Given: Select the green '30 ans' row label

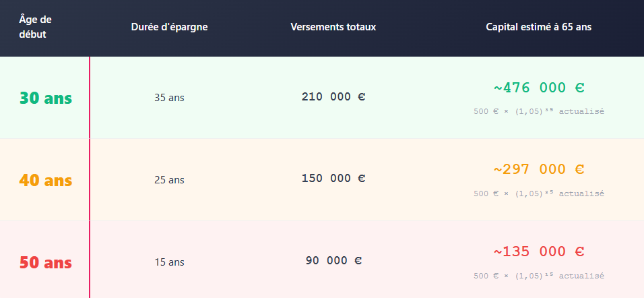Looking at the screenshot, I should 46,98.
